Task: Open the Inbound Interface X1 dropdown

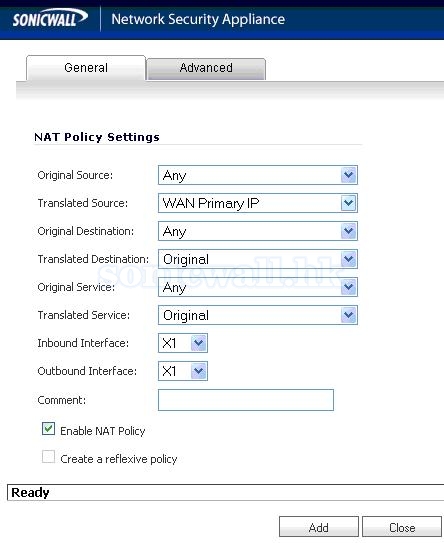Action: pyautogui.click(x=183, y=343)
